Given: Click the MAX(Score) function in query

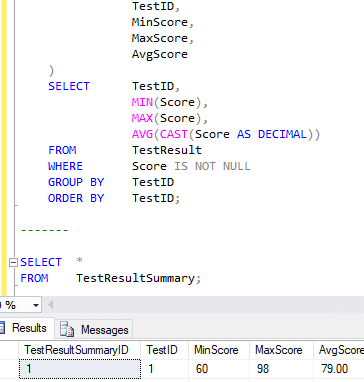Looking at the screenshot, I should coord(166,118).
